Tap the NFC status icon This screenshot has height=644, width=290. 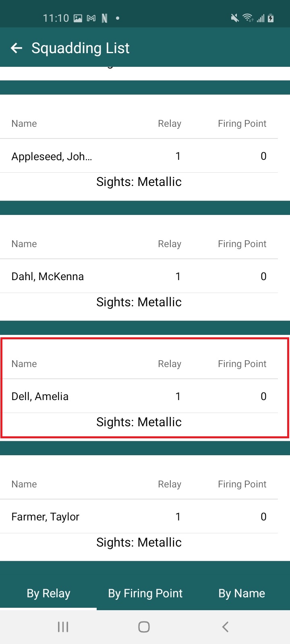(104, 18)
